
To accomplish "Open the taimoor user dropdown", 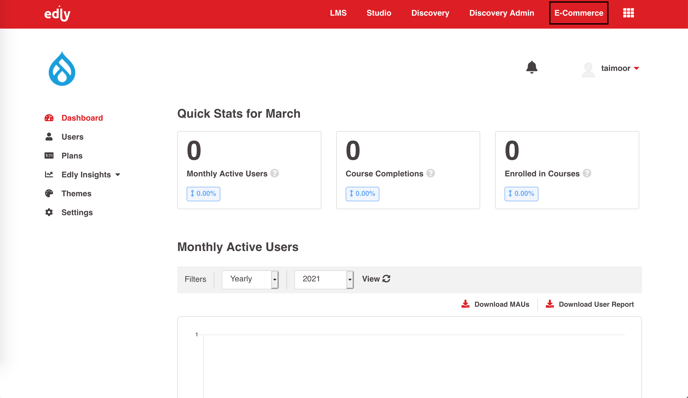I will [620, 68].
